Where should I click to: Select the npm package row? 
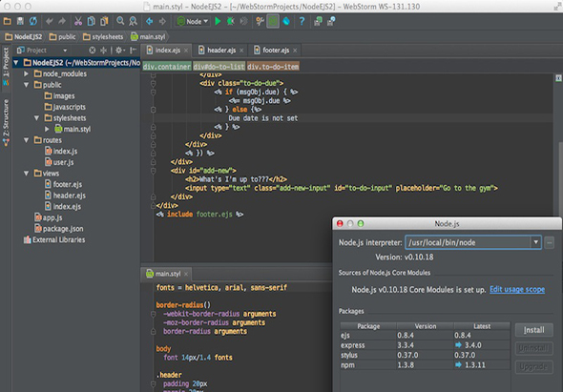425,365
